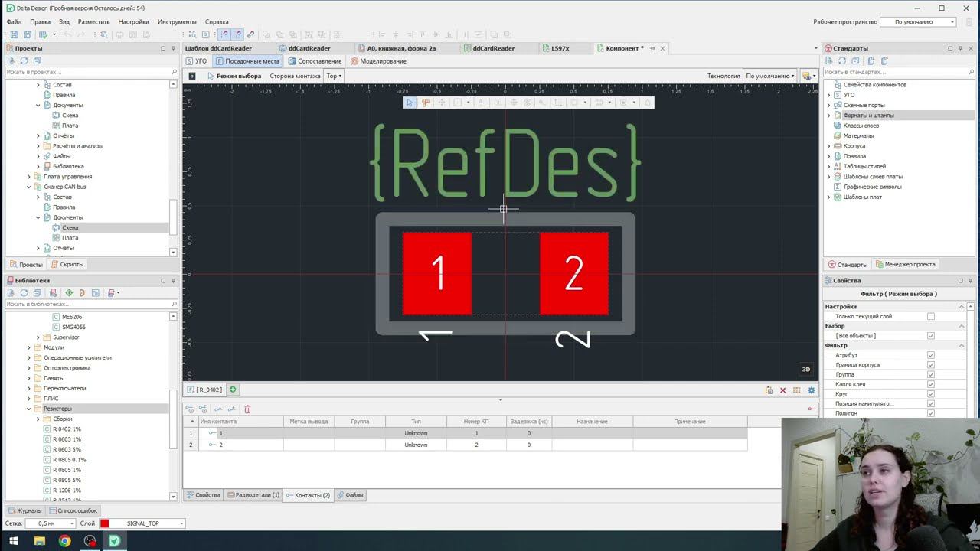Open the Менеджер проекта tab button
The image size is (980, 551).
point(905,264)
